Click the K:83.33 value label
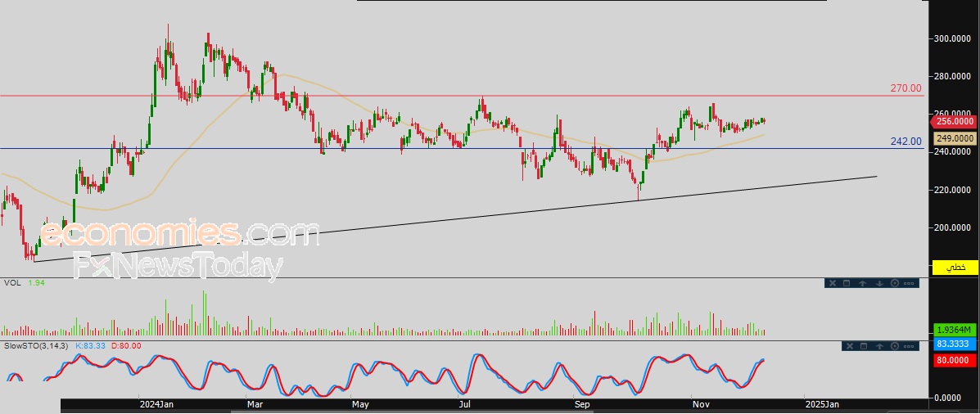This screenshot has width=980, height=414. click(x=91, y=345)
